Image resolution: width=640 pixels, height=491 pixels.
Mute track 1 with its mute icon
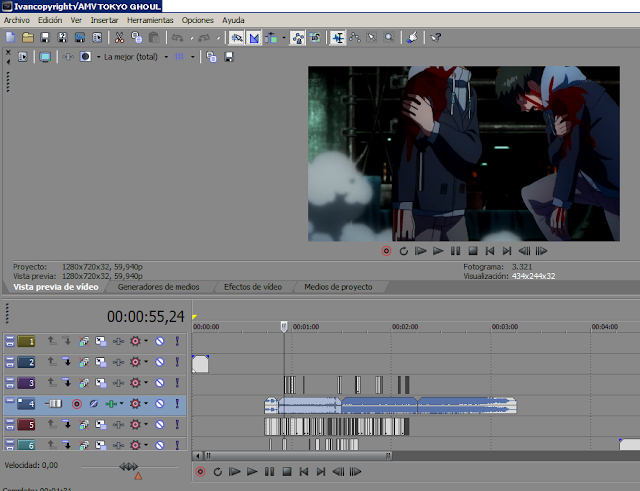[x=160, y=341]
